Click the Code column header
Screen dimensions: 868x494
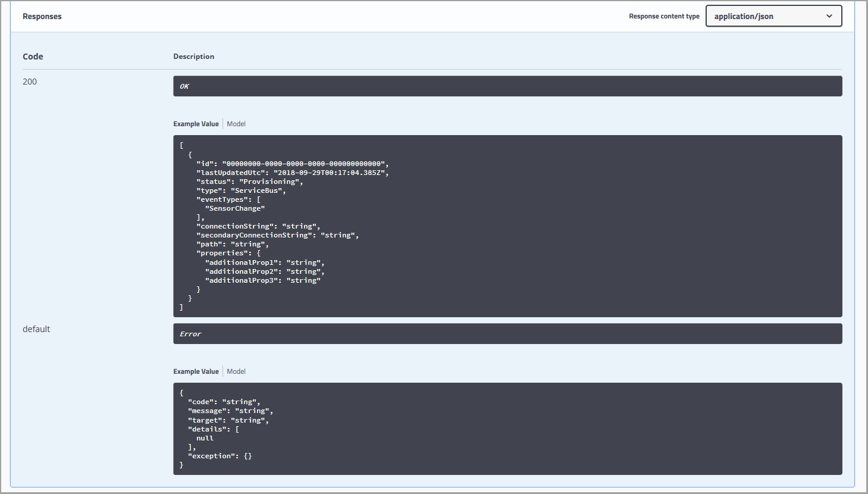pyautogui.click(x=33, y=57)
